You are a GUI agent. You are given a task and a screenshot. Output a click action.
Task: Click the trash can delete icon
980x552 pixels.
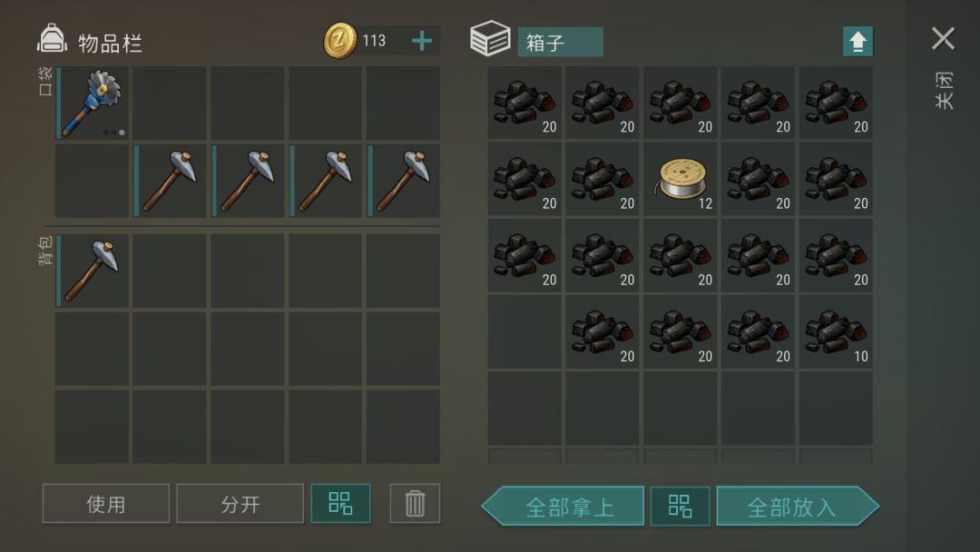(415, 503)
